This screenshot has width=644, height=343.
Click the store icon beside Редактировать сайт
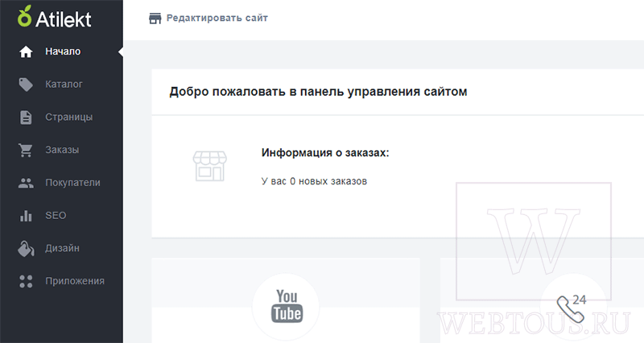coord(155,19)
